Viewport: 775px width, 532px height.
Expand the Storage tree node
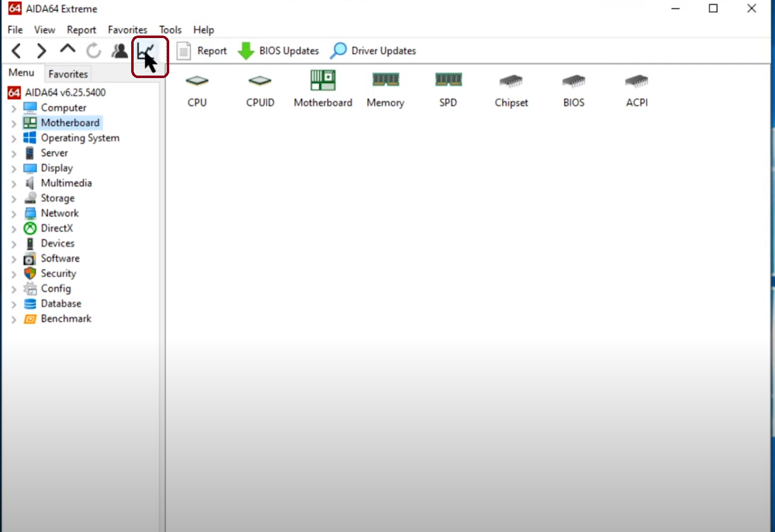[14, 199]
